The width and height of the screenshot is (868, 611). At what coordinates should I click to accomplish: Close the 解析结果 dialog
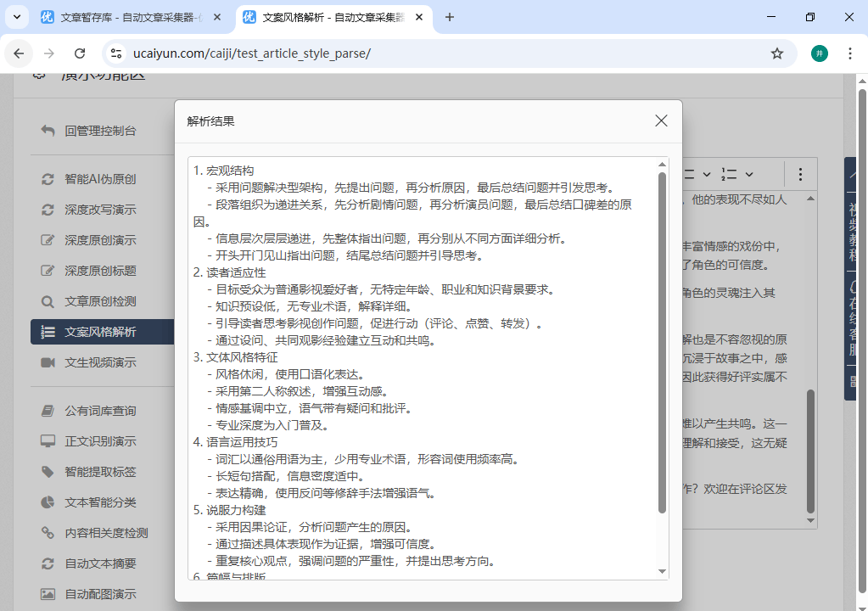tap(661, 121)
